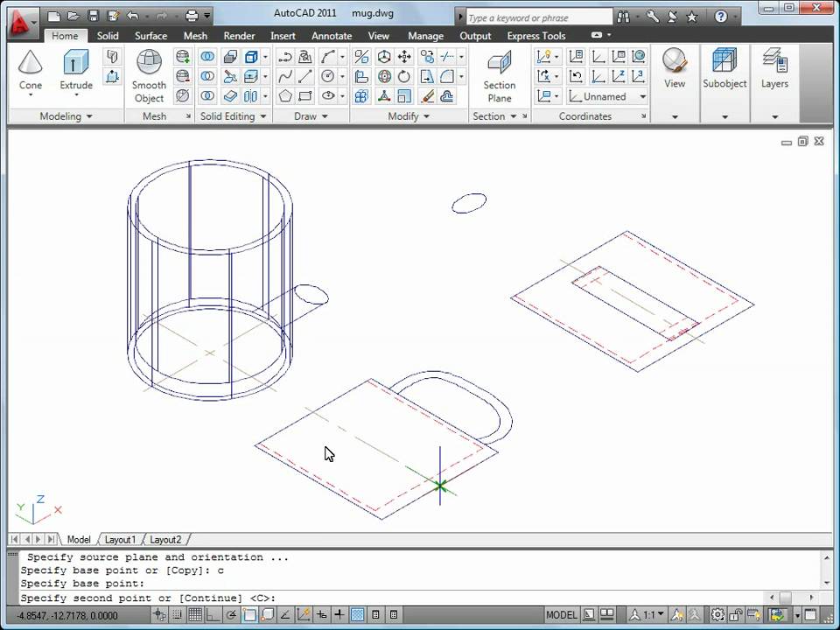Click the Move tool icon
Viewport: 840px width, 630px height.
point(404,56)
